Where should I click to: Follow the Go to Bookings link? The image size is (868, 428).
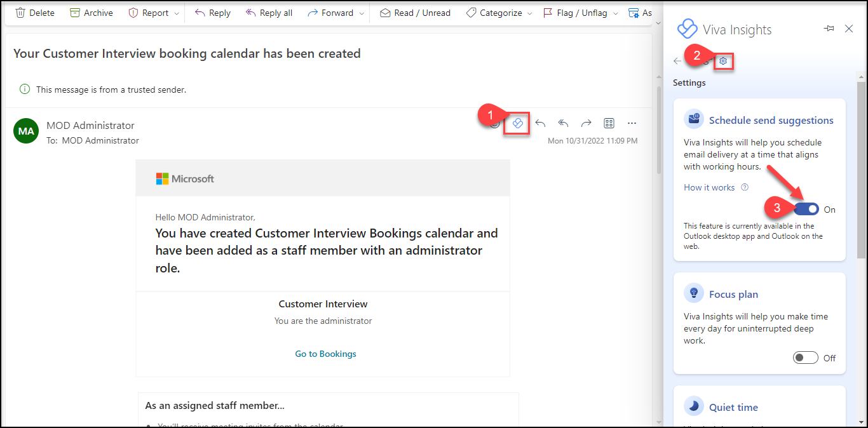click(x=325, y=354)
